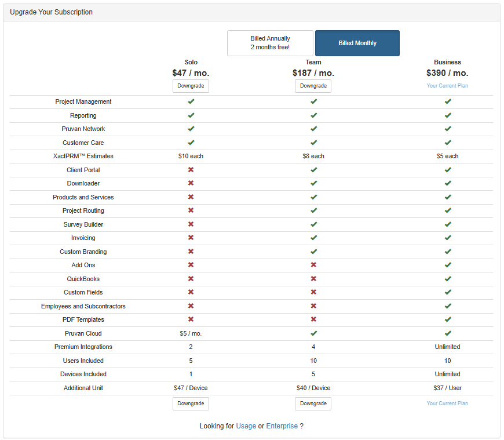The width and height of the screenshot is (504, 440).
Task: Click Business's green check for QuickBooks
Action: click(x=448, y=279)
